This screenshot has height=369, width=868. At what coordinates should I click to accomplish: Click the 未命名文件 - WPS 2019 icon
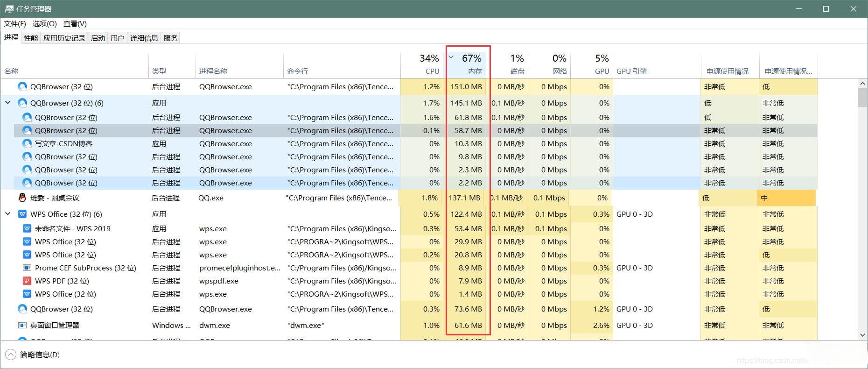pyautogui.click(x=27, y=228)
